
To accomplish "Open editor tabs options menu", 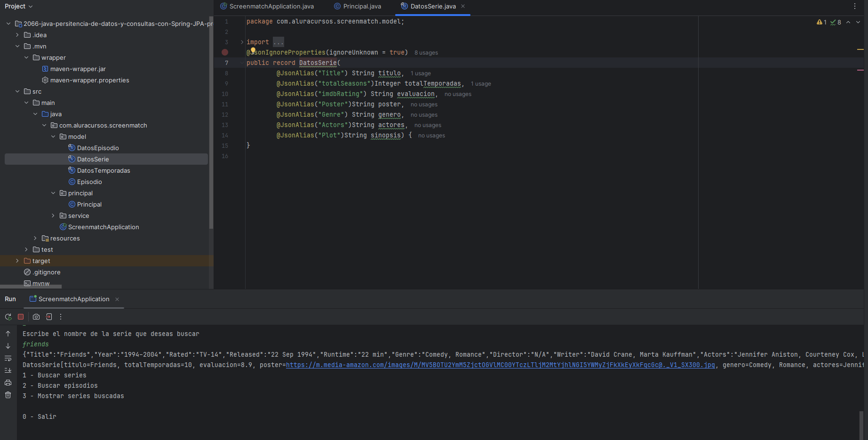I will coord(855,6).
